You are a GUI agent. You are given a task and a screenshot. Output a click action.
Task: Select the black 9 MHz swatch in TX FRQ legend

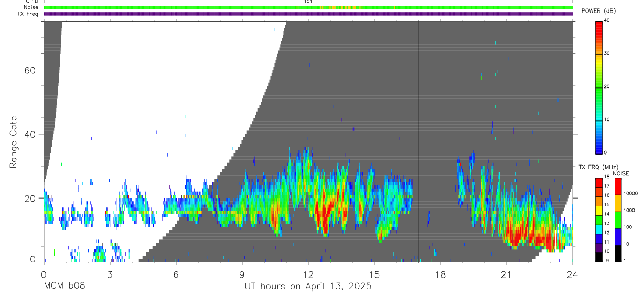pos(598,257)
